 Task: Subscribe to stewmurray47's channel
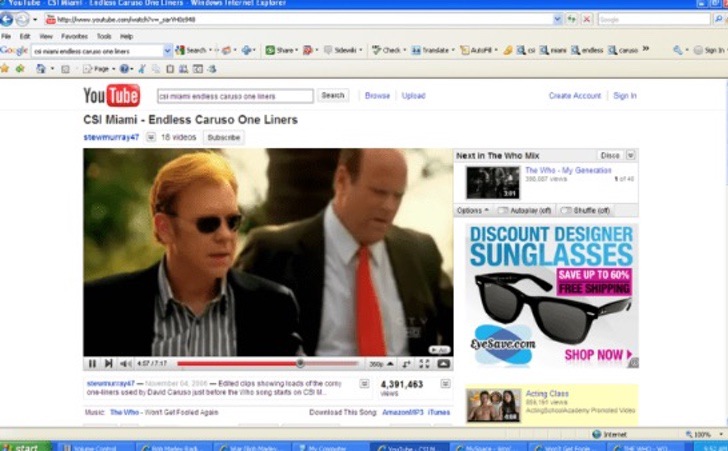tap(224, 137)
